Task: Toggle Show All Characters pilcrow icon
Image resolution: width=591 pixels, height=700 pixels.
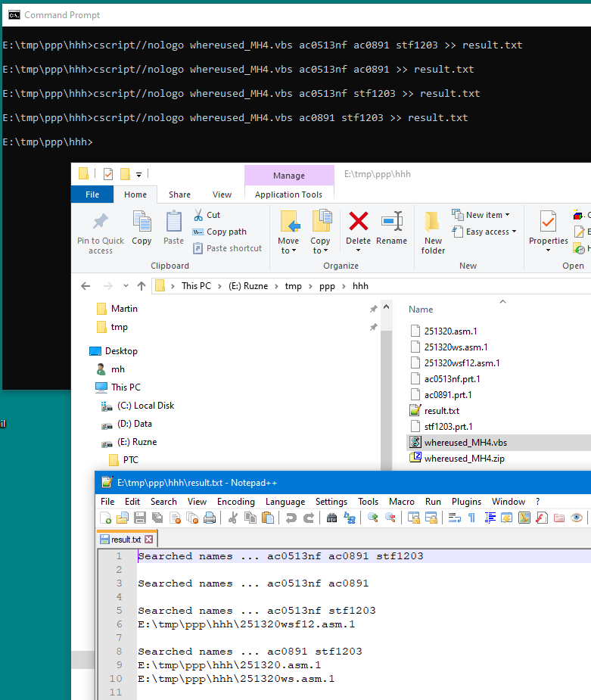Action: 471,518
